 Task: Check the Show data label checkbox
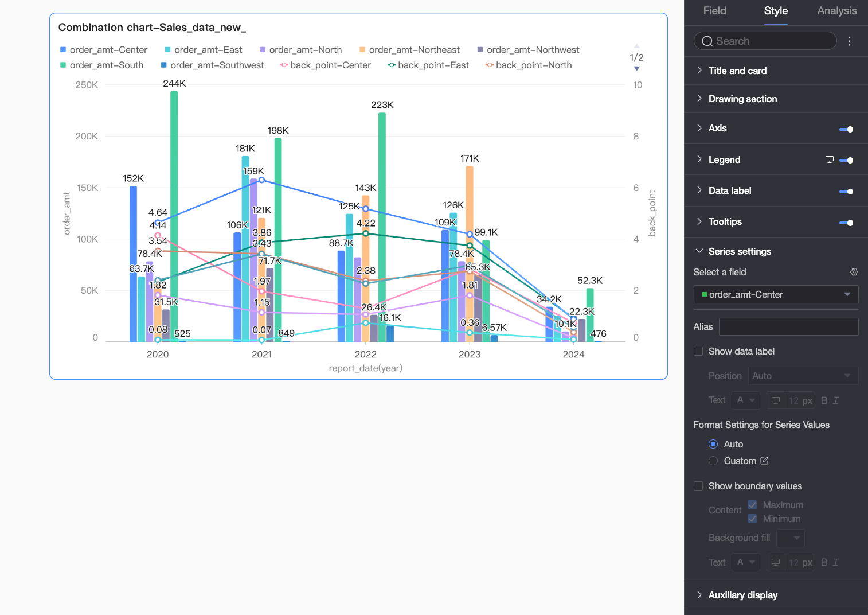coord(698,351)
